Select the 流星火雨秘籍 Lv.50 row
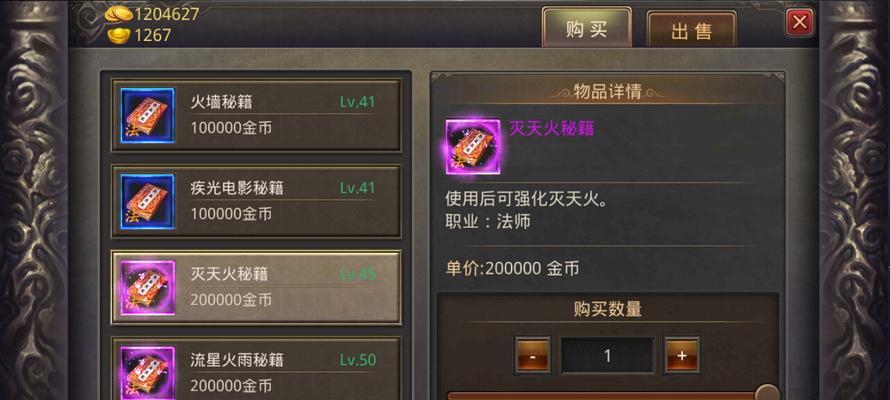This screenshot has height=400, width=890. (257, 369)
